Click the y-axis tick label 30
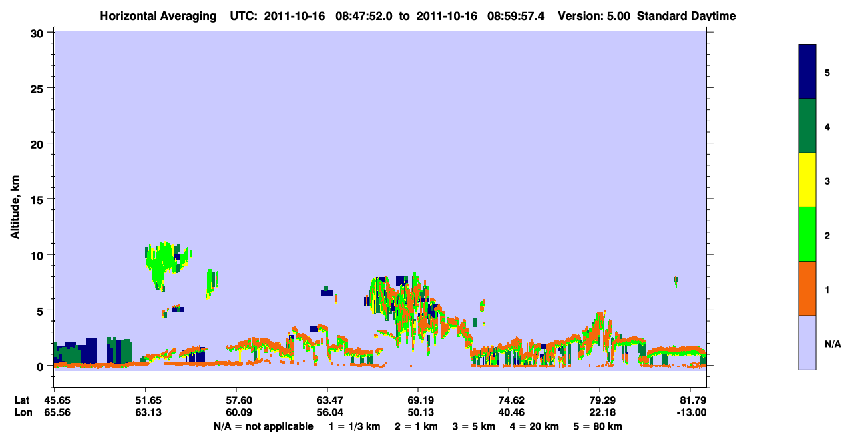Image resolution: width=868 pixels, height=445 pixels. [39, 33]
